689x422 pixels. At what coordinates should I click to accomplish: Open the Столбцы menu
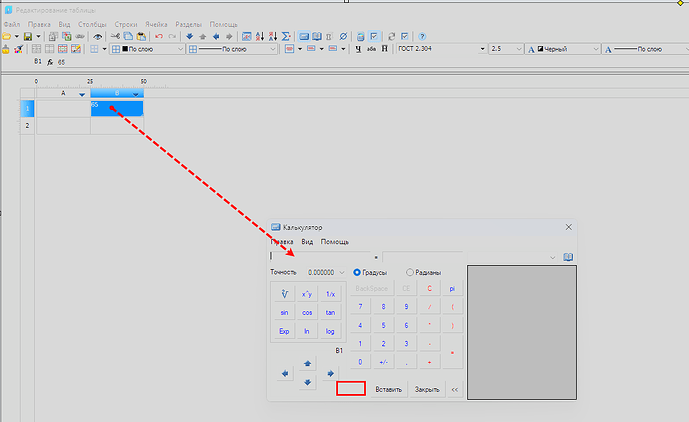pyautogui.click(x=93, y=23)
